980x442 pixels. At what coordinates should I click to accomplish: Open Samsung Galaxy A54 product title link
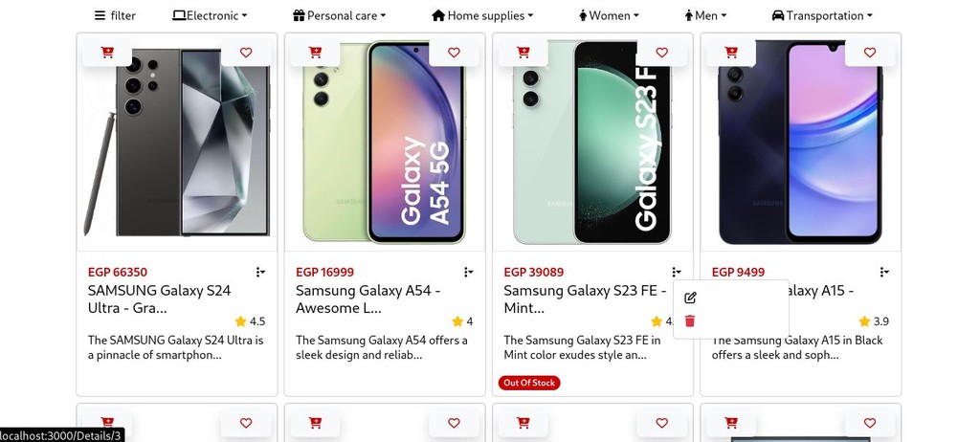click(368, 298)
